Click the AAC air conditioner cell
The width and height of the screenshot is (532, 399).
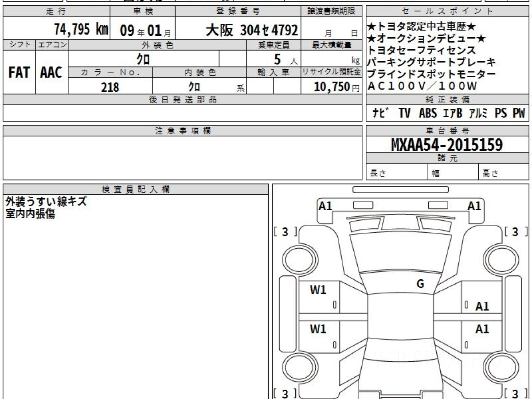pos(51,73)
